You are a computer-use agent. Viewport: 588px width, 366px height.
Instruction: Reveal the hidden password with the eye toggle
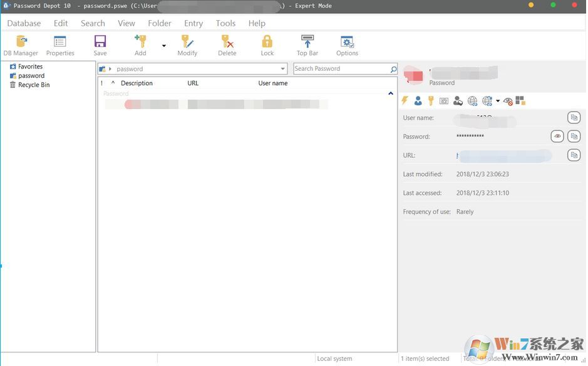[557, 136]
